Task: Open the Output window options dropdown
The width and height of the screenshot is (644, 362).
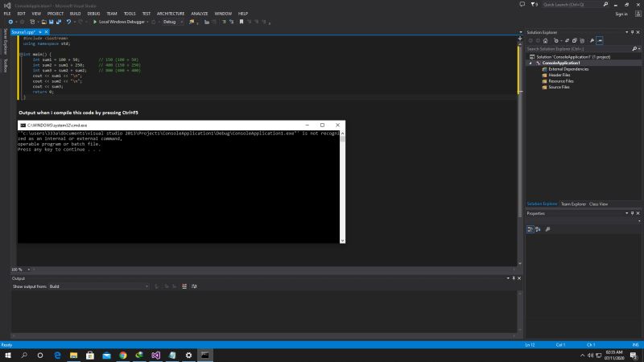Action: point(508,278)
